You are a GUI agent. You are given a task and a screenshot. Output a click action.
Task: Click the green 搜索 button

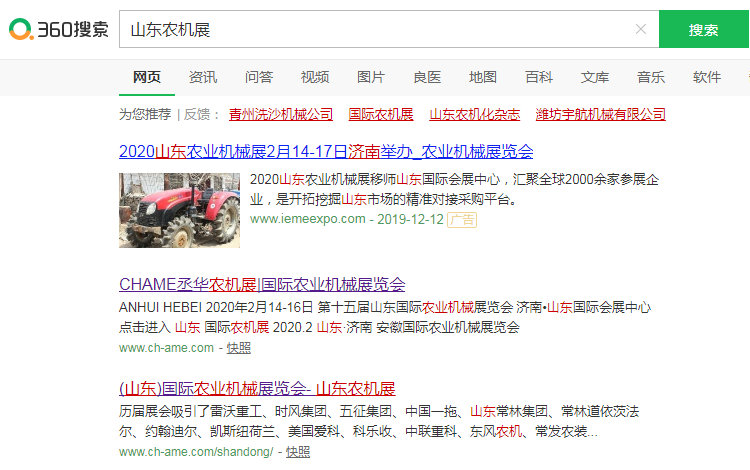tap(703, 29)
